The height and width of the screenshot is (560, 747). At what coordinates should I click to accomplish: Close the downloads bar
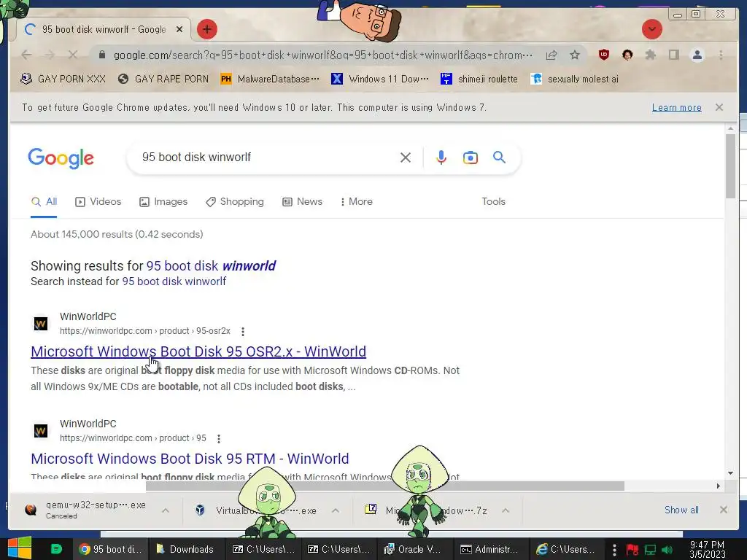coord(723,510)
